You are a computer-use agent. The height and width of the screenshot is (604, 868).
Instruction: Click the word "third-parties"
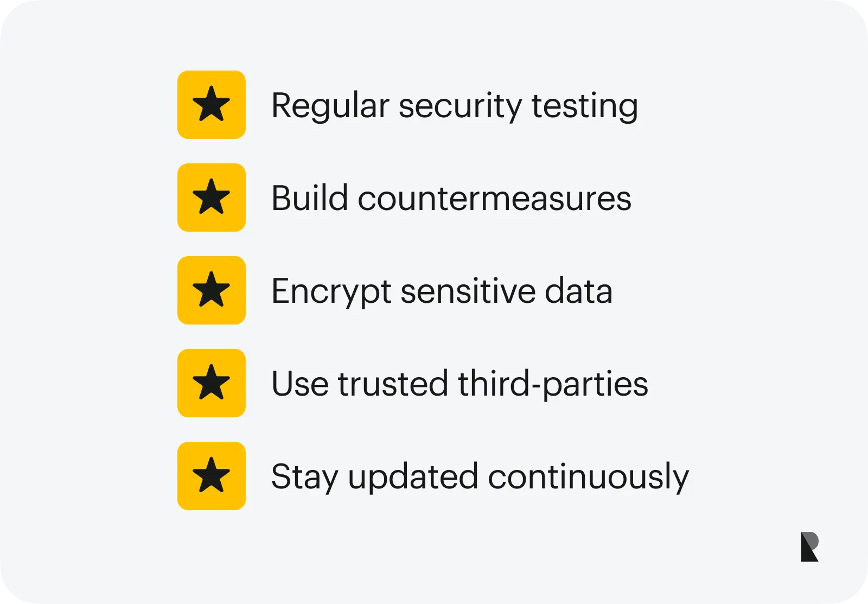coord(553,384)
